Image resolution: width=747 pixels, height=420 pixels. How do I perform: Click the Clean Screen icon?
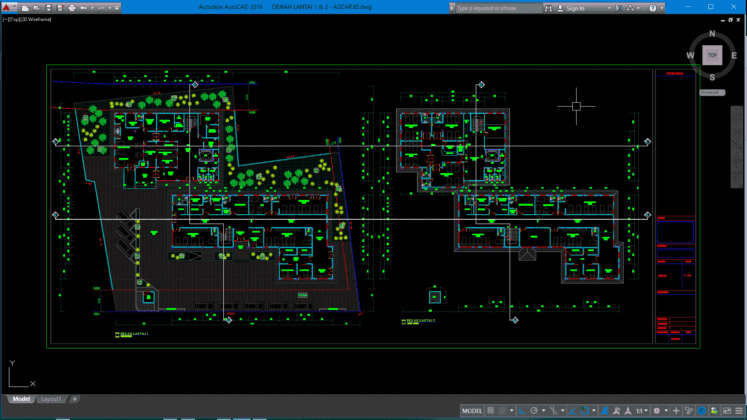click(x=727, y=410)
